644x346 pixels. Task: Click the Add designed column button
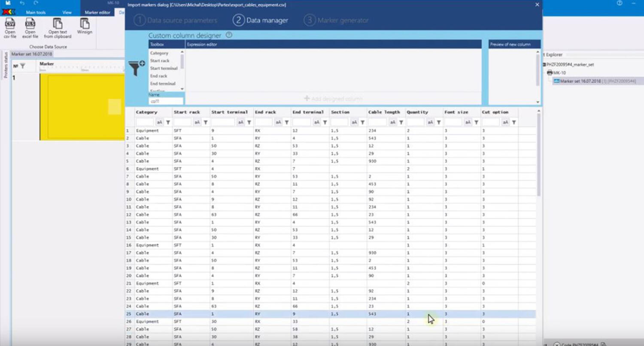(333, 99)
